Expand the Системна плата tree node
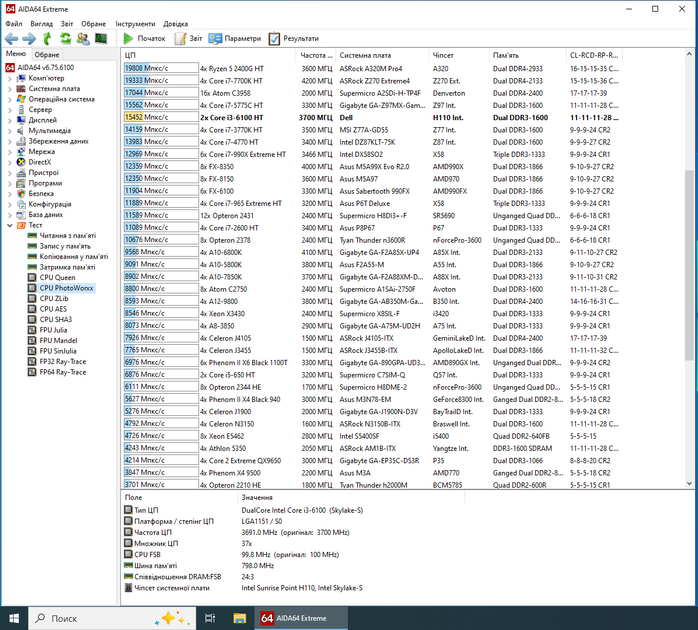Image resolution: width=698 pixels, height=630 pixels. [10, 89]
